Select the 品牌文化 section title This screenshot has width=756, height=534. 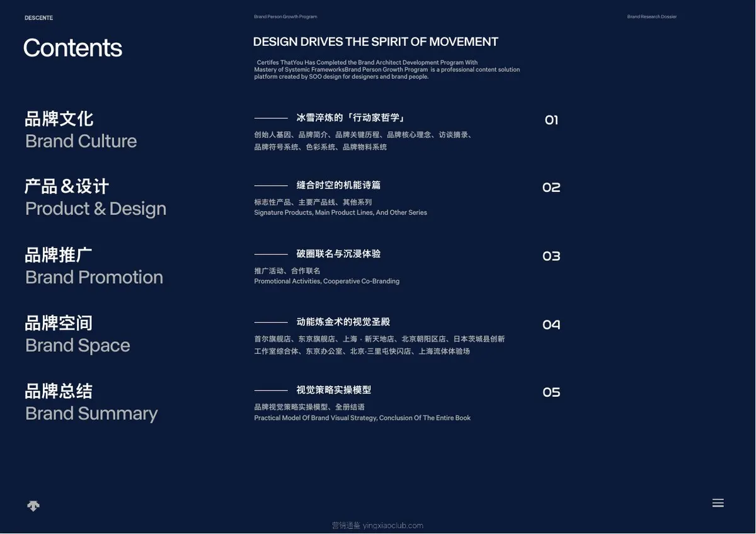point(59,118)
